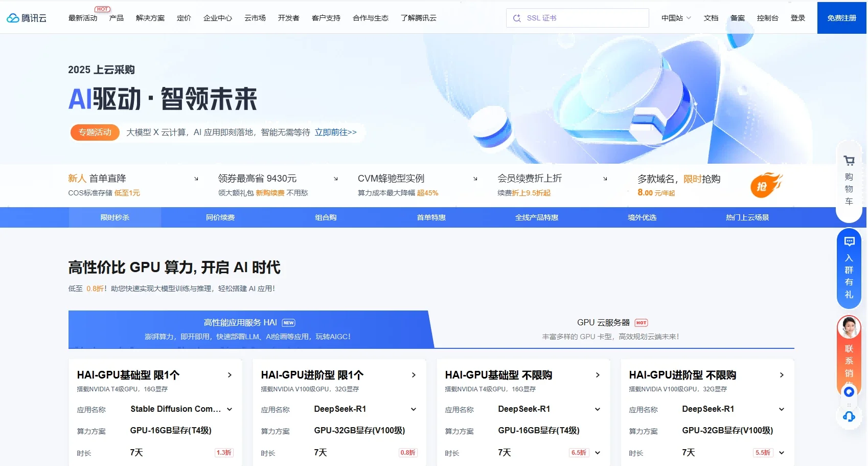Open the shopping cart (购物车) icon
Screen dimensions: 868x466
[849, 161]
